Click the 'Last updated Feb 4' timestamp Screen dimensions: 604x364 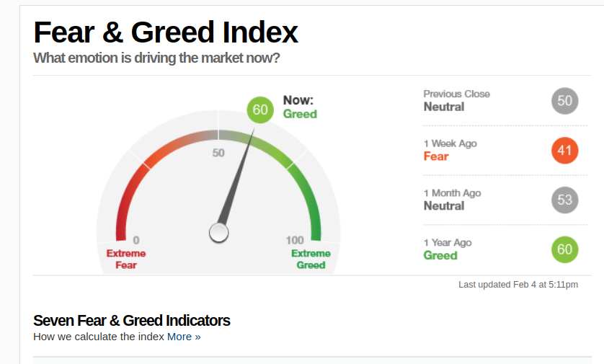click(x=518, y=285)
